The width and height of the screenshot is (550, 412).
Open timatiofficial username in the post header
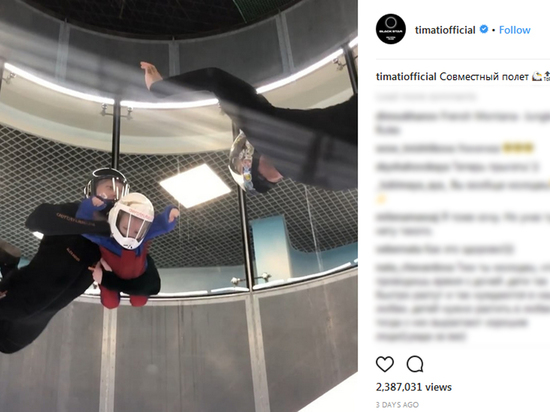[x=445, y=30]
